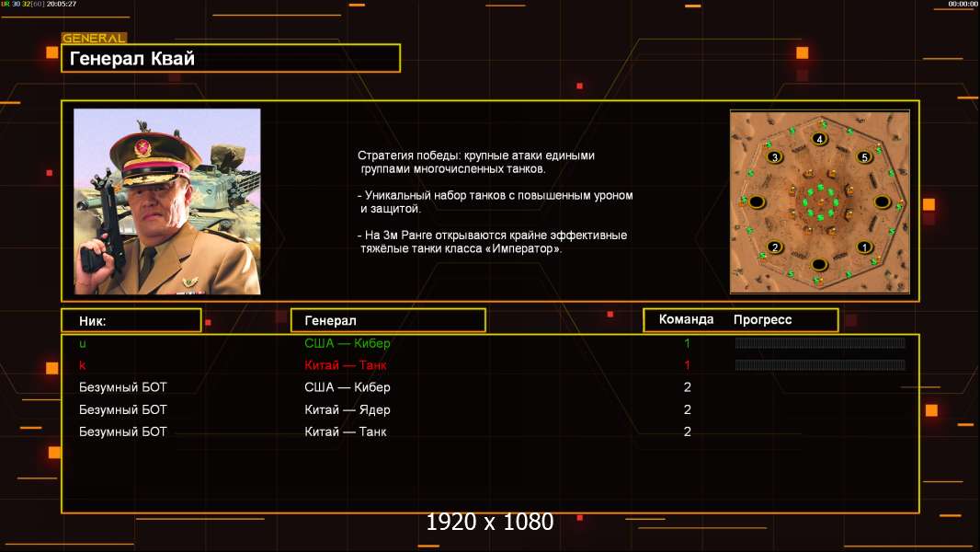Viewport: 980px width, 552px height.
Task: Click green "США — Кибер" general entry
Action: click(348, 343)
